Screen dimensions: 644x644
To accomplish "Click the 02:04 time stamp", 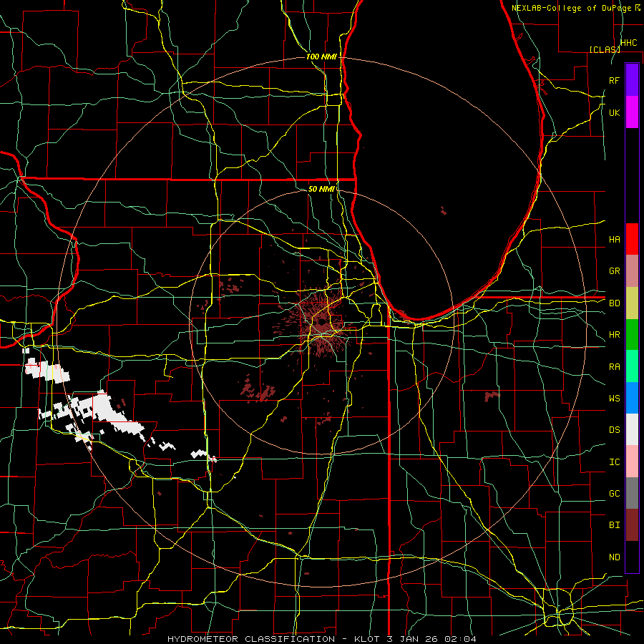I will point(460,639).
